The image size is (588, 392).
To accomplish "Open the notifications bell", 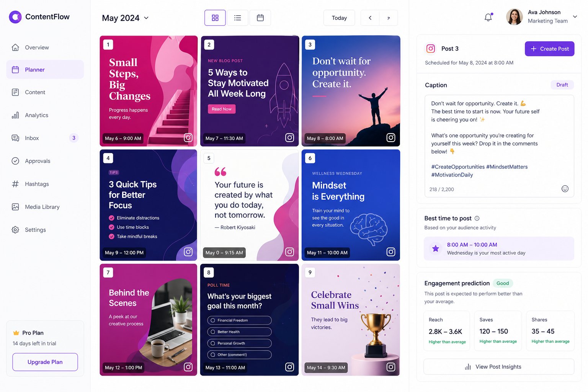I will 488,17.
